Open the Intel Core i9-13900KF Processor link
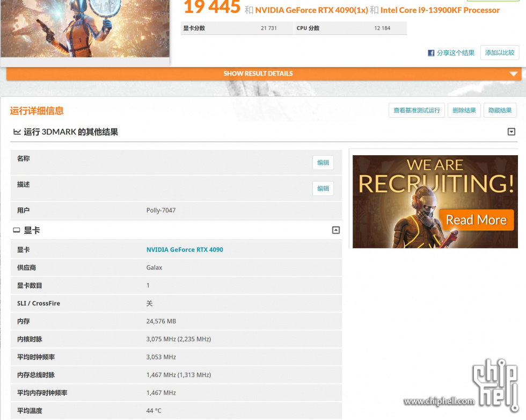 [440, 10]
